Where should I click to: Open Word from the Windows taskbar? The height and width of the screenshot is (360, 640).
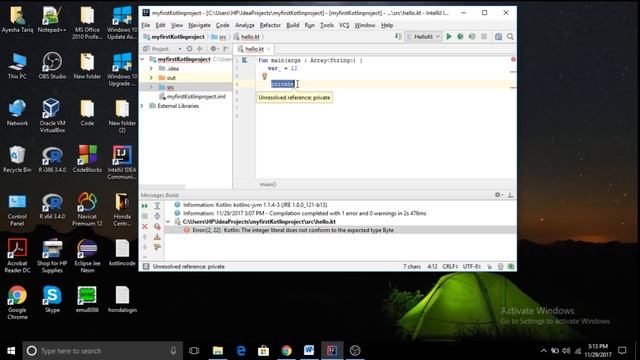click(x=309, y=350)
